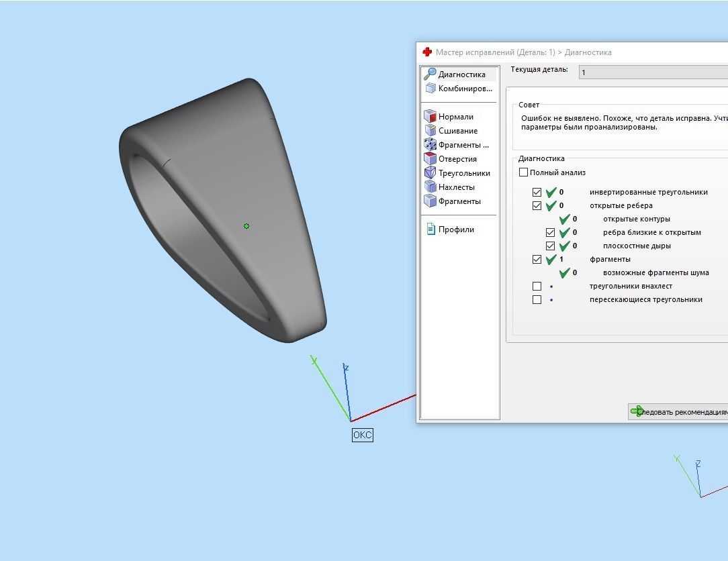Click the Совет message text

[x=625, y=123]
